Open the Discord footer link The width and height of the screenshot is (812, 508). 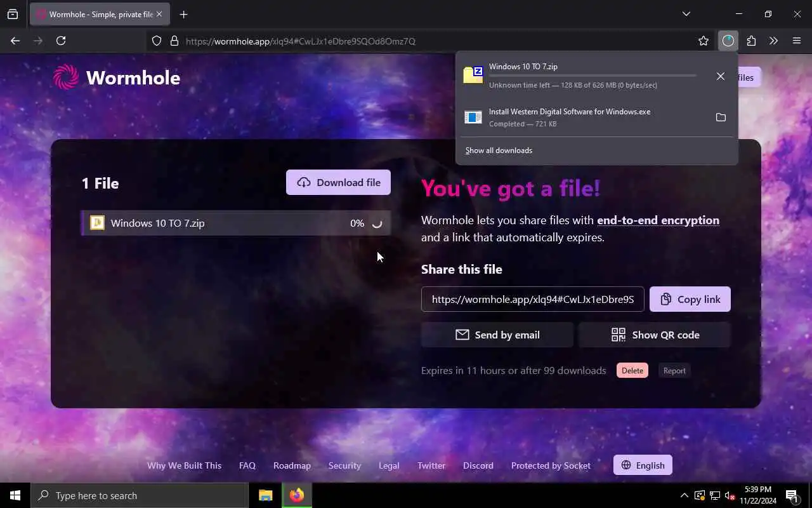coord(478,465)
